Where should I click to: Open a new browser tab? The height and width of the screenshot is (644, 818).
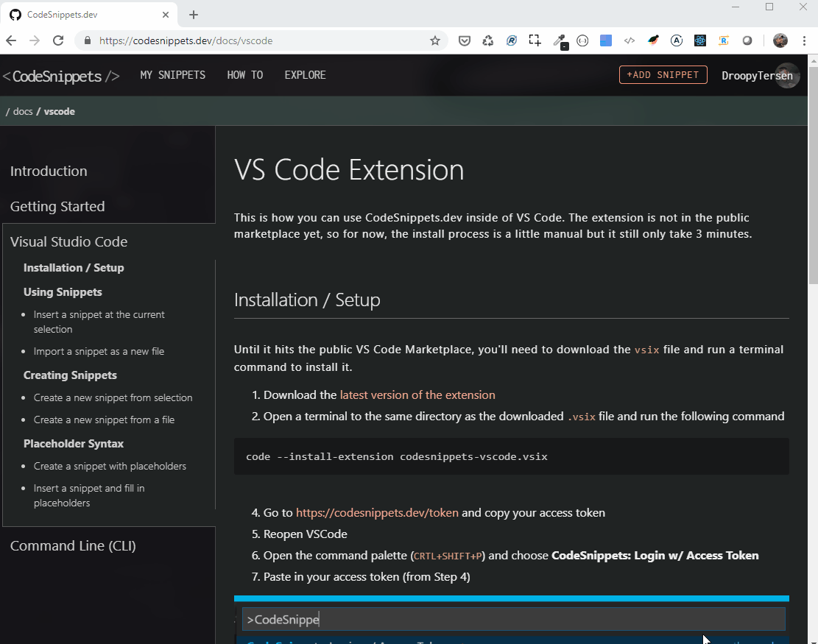(x=194, y=15)
